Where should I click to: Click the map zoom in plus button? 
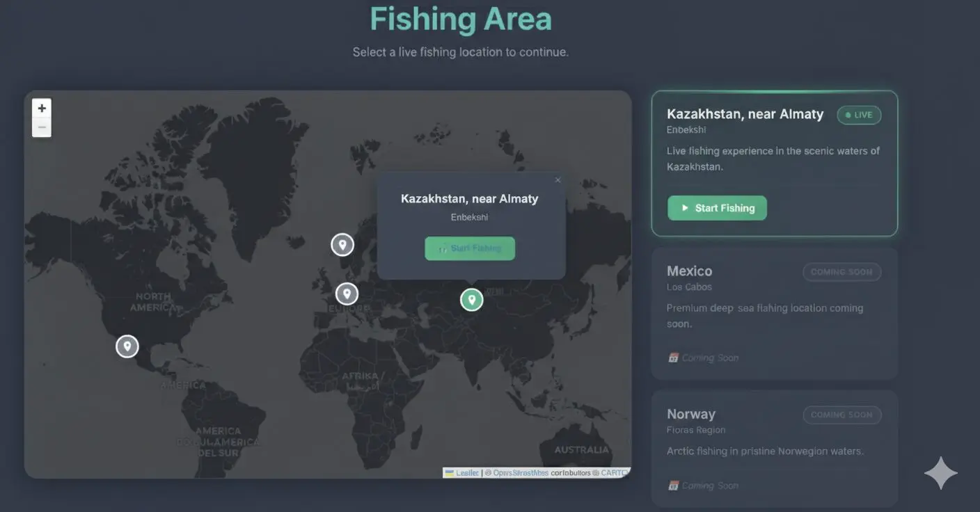pos(42,109)
